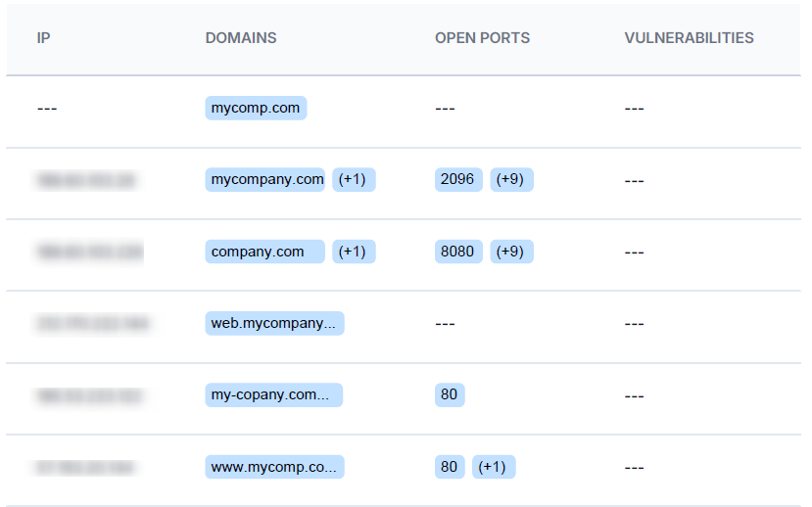The image size is (812, 507).
Task: Sort the table by IP column header
Action: (43, 38)
